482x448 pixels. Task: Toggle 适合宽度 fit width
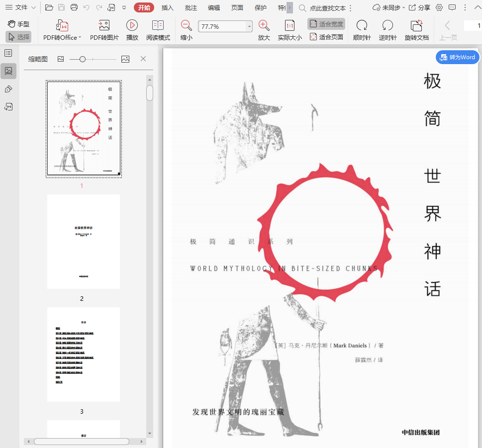point(326,24)
